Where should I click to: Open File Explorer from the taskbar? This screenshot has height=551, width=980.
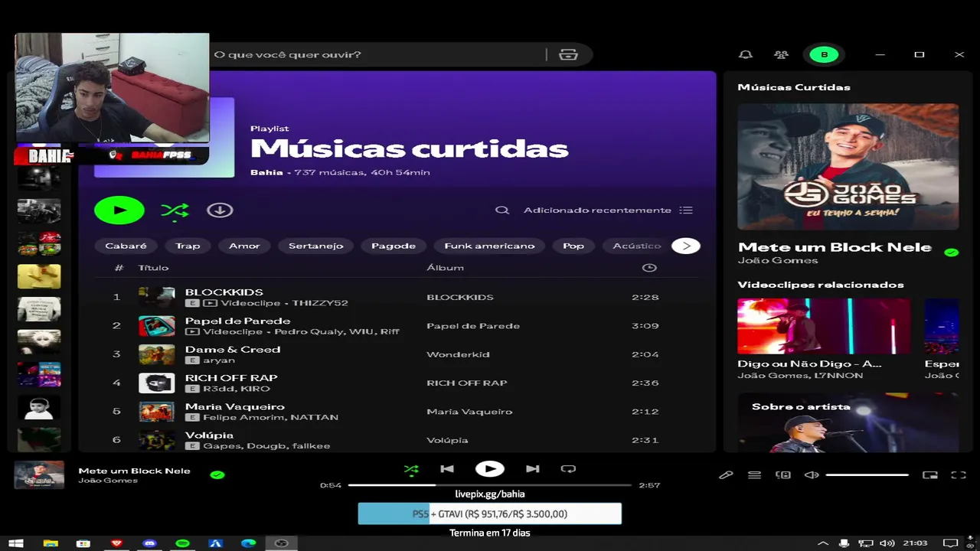51,543
